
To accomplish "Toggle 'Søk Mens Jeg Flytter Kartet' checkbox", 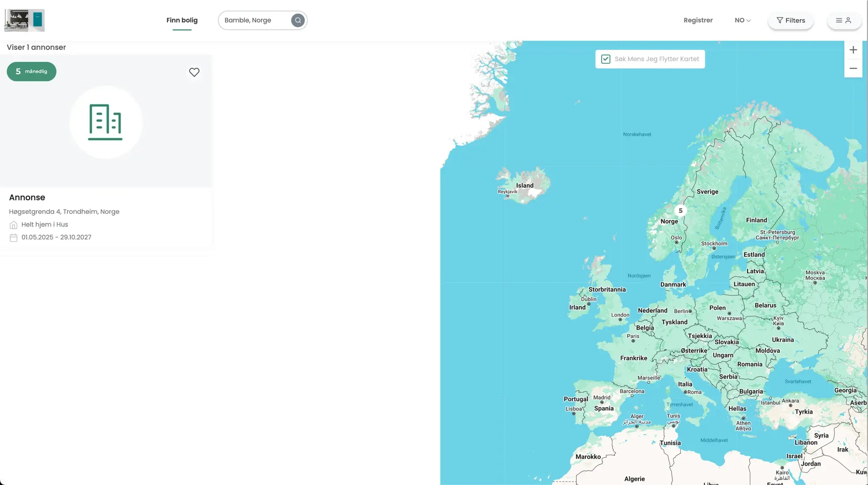I will (x=606, y=59).
